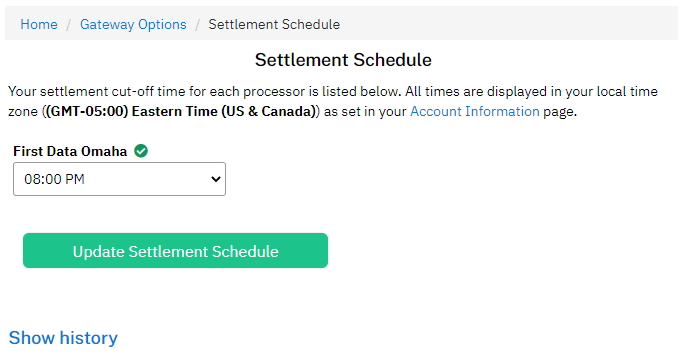This screenshot has width=684, height=360.
Task: Open the Account Information page link
Action: pos(475,112)
